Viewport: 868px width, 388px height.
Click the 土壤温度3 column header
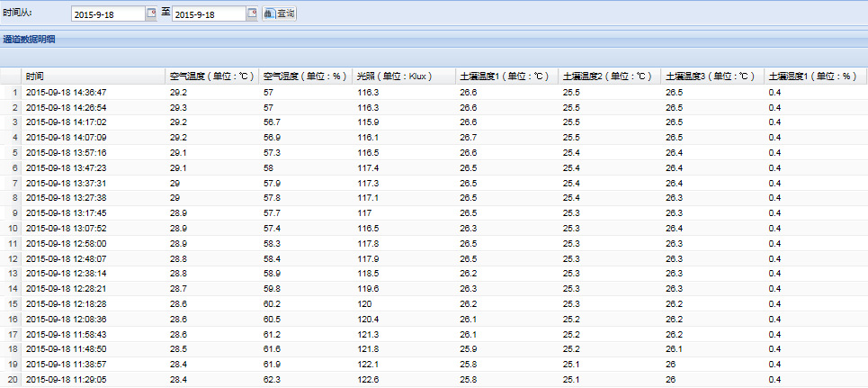pyautogui.click(x=710, y=77)
